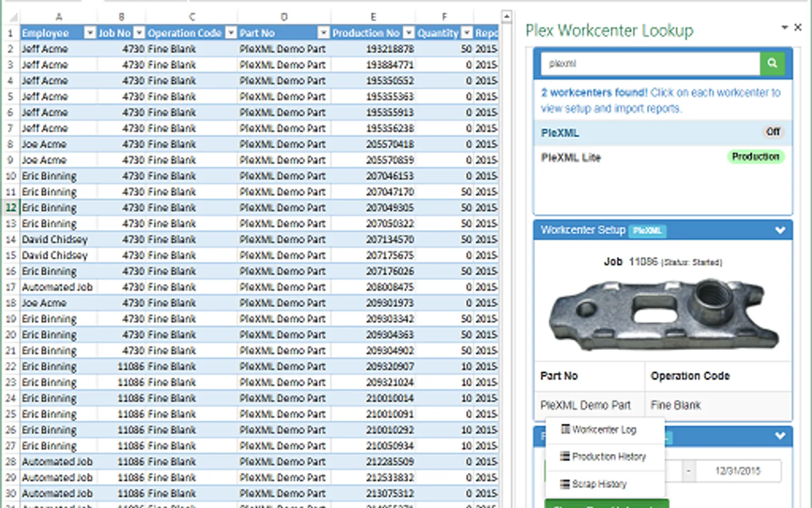
Task: Click cell with production number 193218878
Action: click(x=373, y=49)
